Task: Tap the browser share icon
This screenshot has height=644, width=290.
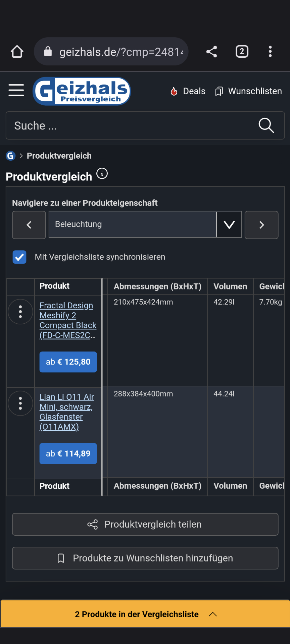Action: [x=211, y=52]
